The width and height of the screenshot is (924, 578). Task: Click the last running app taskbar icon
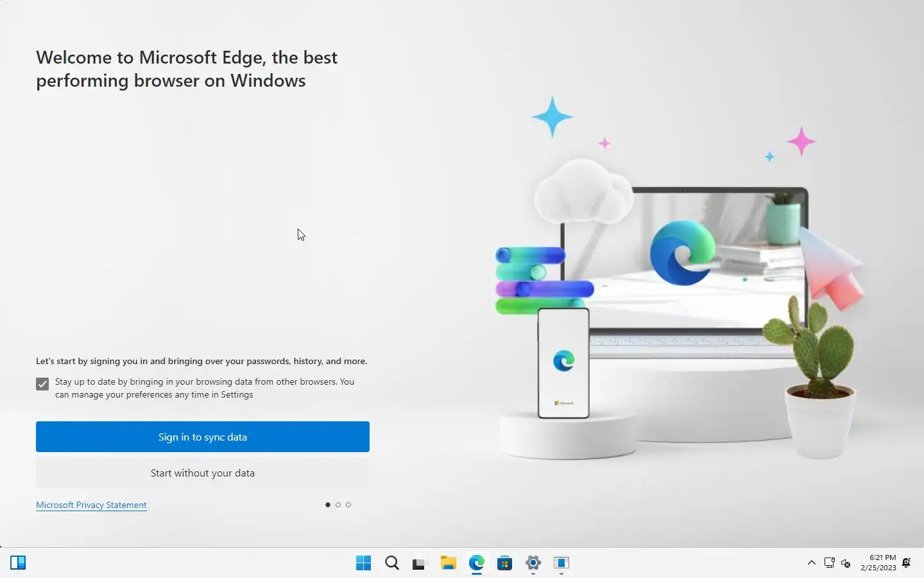click(x=561, y=563)
